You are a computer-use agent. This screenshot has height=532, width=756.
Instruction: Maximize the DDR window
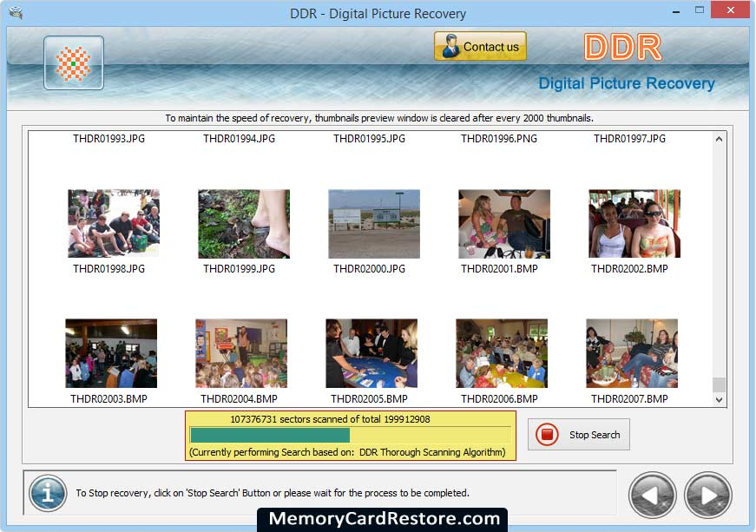tap(700, 10)
